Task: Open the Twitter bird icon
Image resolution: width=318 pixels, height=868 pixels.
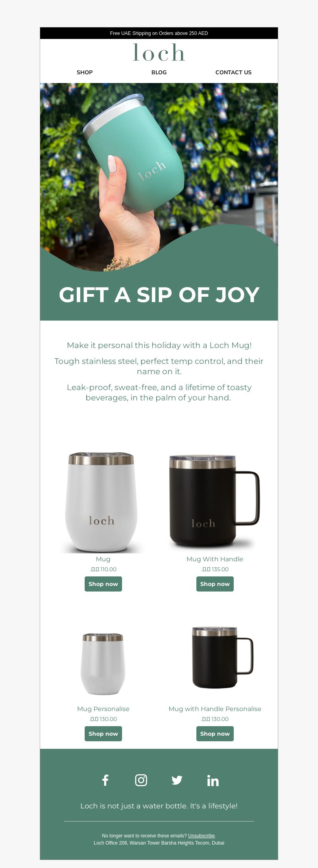Action: click(x=177, y=780)
